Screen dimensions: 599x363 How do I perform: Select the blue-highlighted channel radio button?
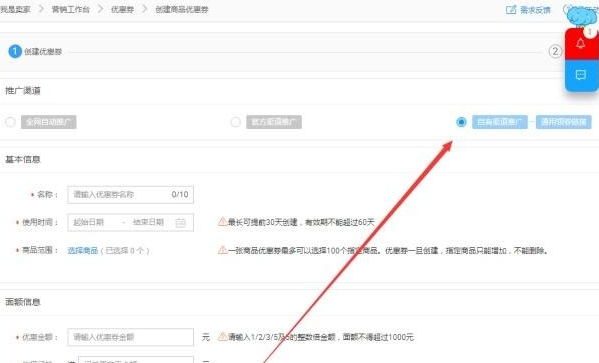461,122
